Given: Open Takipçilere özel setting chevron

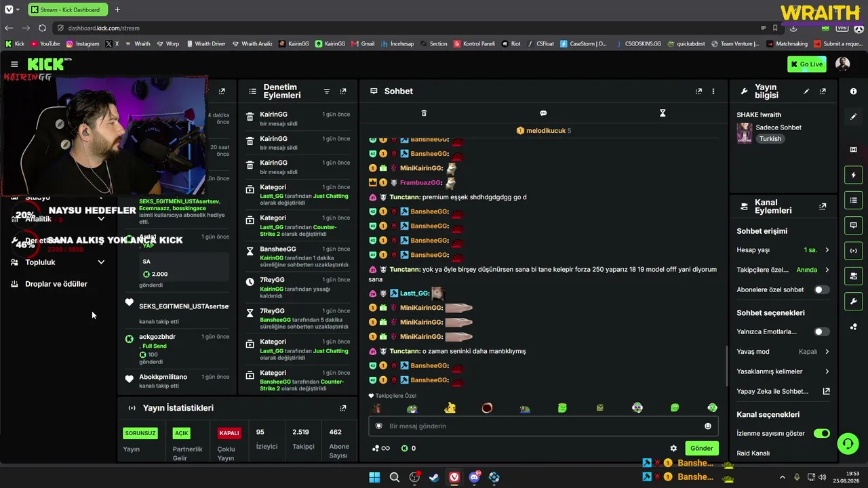Looking at the screenshot, I should (x=827, y=270).
